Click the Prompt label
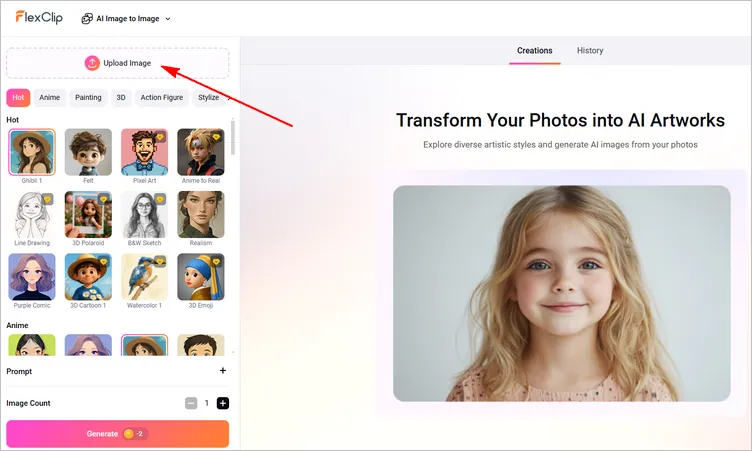 (19, 371)
